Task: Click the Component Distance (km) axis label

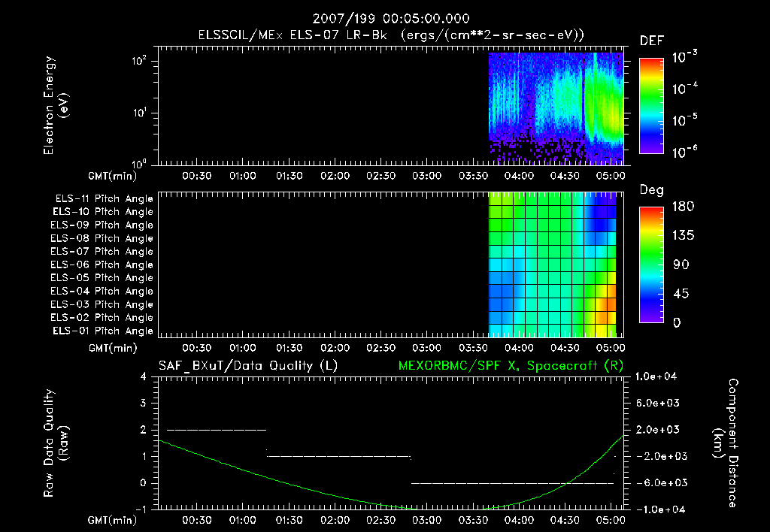Action: pyautogui.click(x=725, y=443)
